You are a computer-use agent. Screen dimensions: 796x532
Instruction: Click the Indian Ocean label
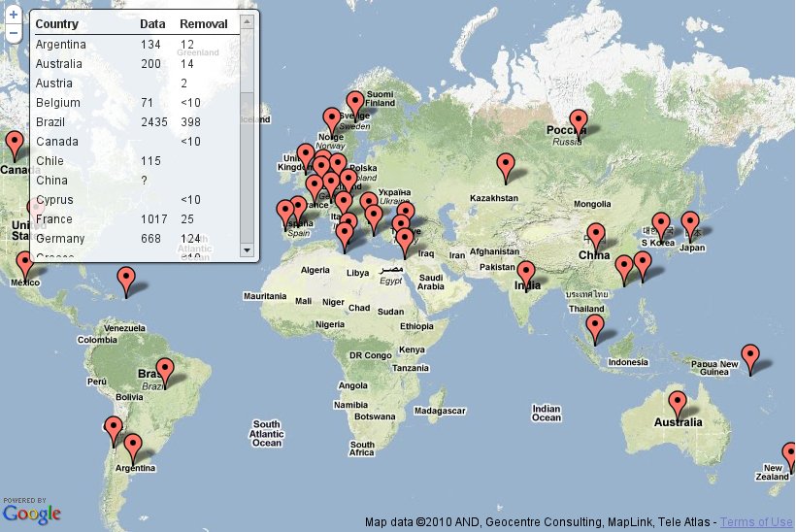(x=547, y=414)
